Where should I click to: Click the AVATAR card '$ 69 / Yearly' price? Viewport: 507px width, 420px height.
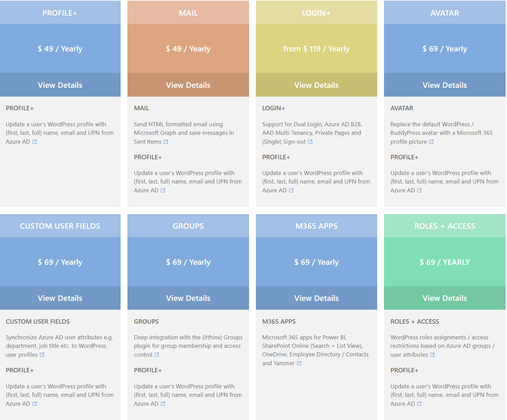click(x=445, y=49)
